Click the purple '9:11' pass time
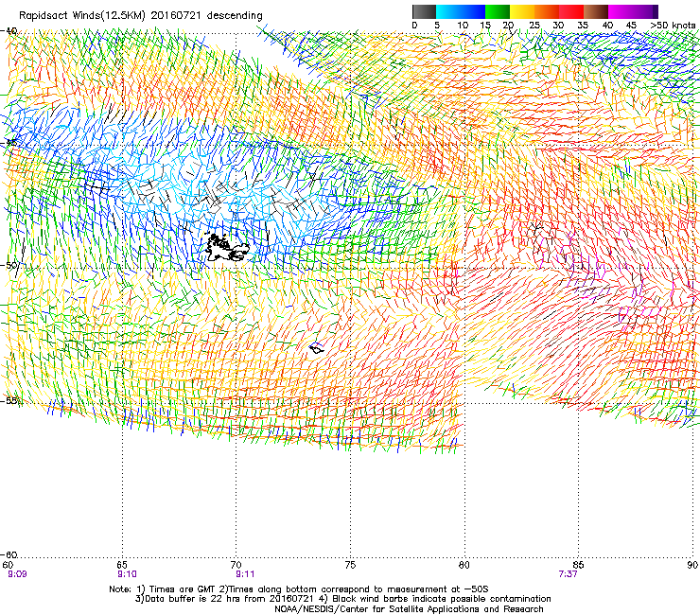The height and width of the screenshot is (615, 700). coord(245,574)
